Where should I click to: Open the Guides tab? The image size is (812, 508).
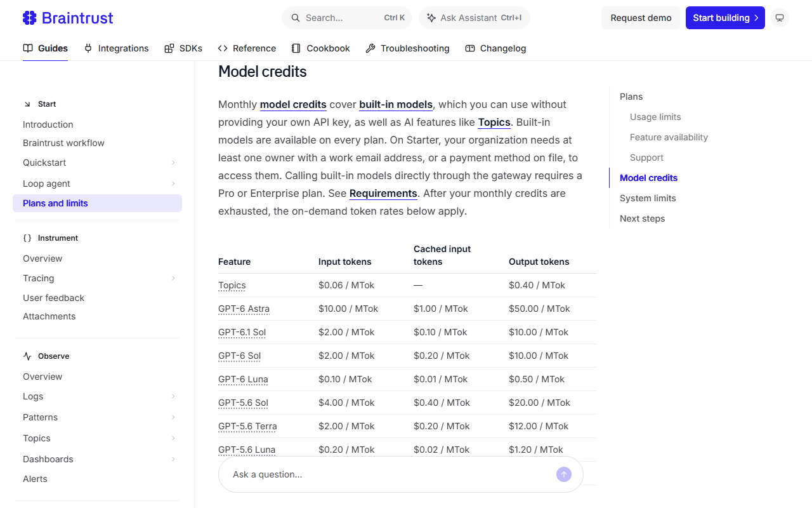tap(46, 48)
